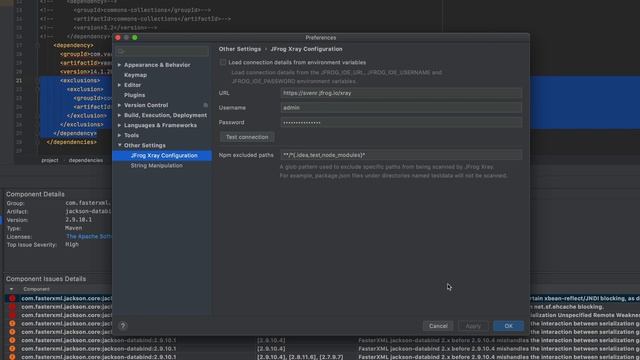This screenshot has height=360, width=640.
Task: Click OK to confirm preferences
Action: coord(509,326)
